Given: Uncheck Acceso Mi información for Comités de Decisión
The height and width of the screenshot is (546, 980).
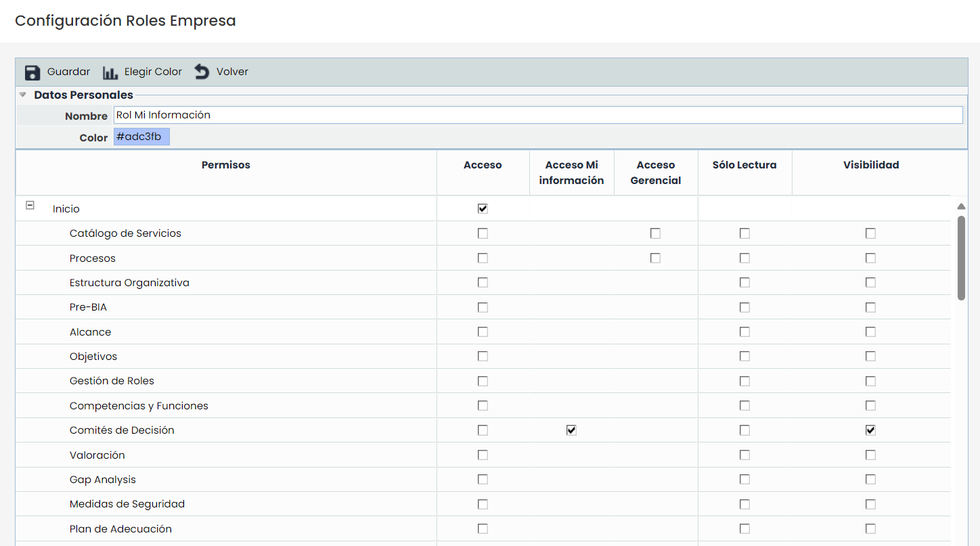Looking at the screenshot, I should tap(571, 430).
